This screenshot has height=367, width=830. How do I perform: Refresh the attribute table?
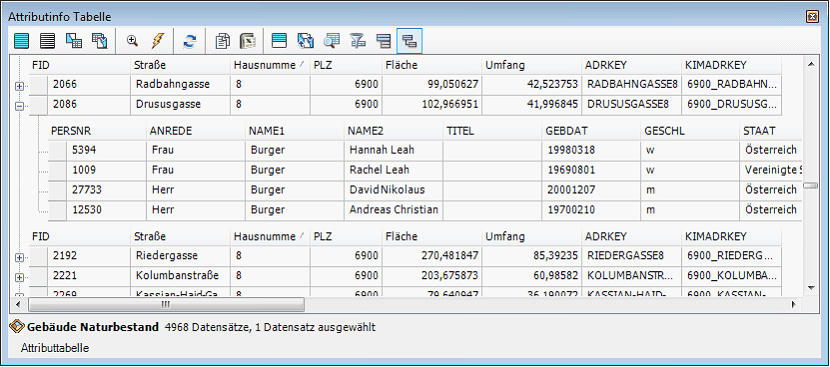[190, 41]
